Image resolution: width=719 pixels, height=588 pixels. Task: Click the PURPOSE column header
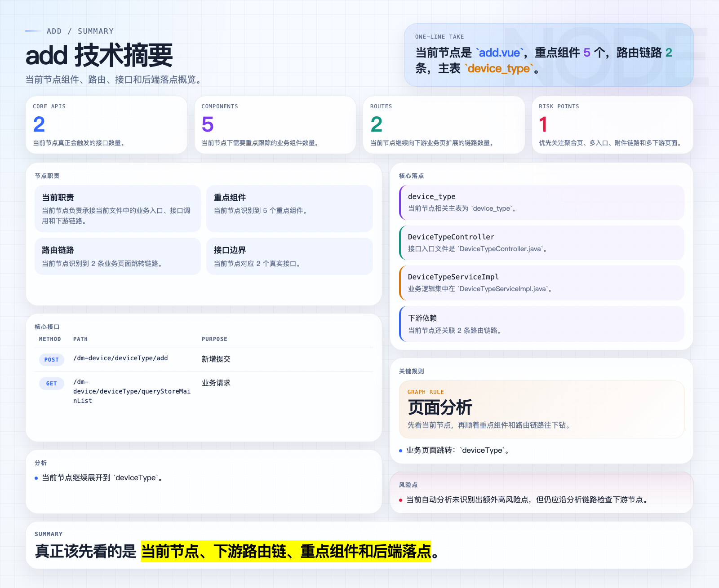coord(214,339)
